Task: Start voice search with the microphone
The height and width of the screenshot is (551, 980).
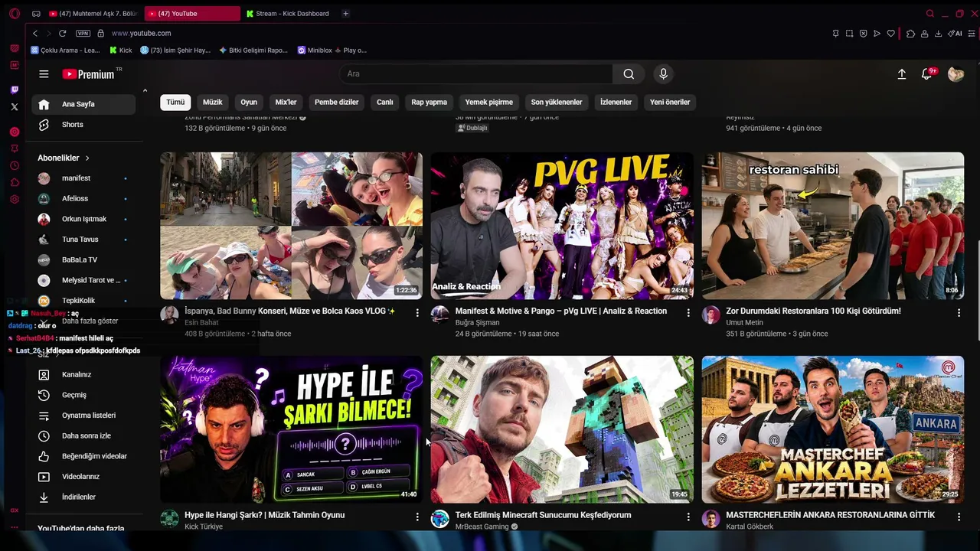Action: click(x=663, y=74)
